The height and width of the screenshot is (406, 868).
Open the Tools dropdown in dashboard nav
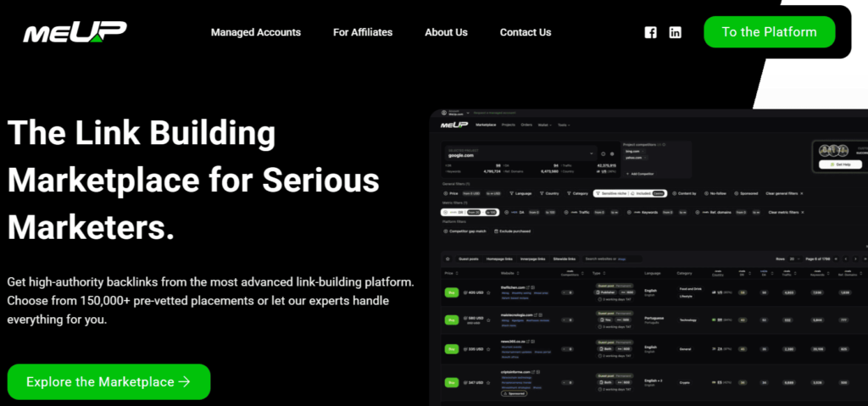(x=564, y=125)
